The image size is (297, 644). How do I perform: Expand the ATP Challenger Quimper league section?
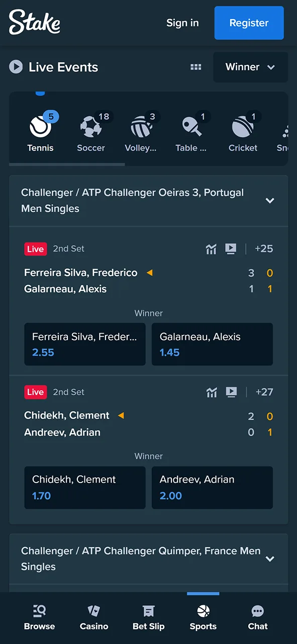(270, 558)
